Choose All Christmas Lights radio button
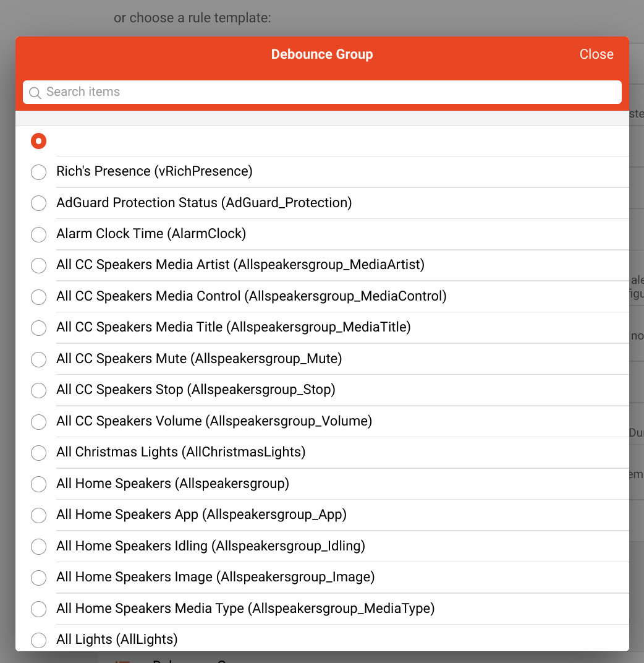The image size is (644, 663). pyautogui.click(x=39, y=453)
